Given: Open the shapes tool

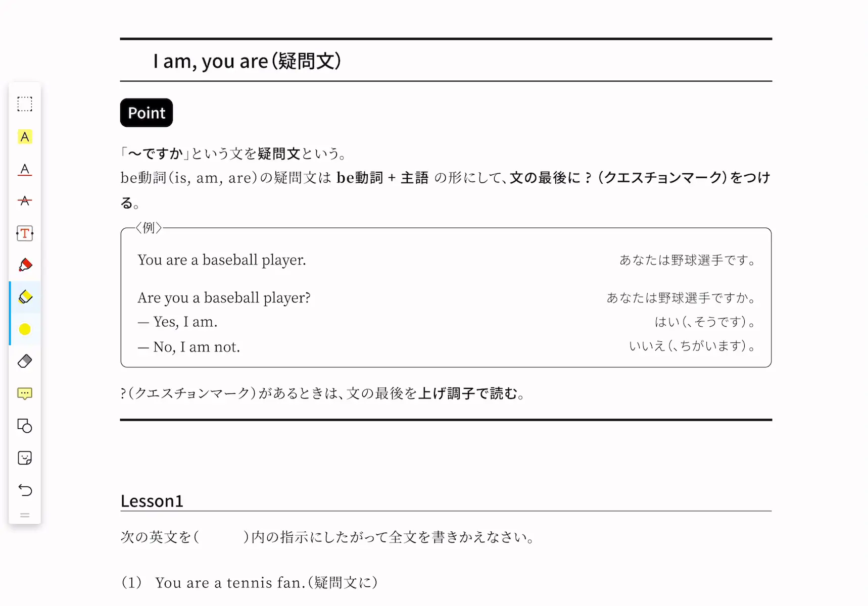Looking at the screenshot, I should [25, 426].
